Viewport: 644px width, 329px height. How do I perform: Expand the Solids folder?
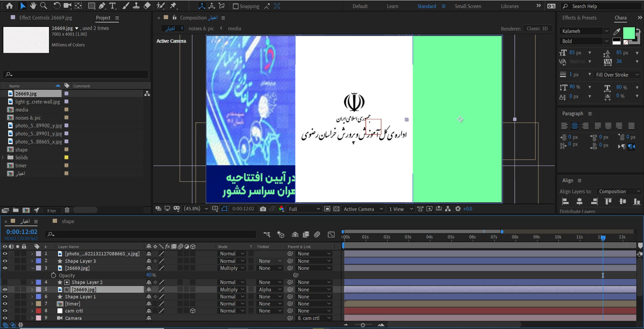pos(3,157)
